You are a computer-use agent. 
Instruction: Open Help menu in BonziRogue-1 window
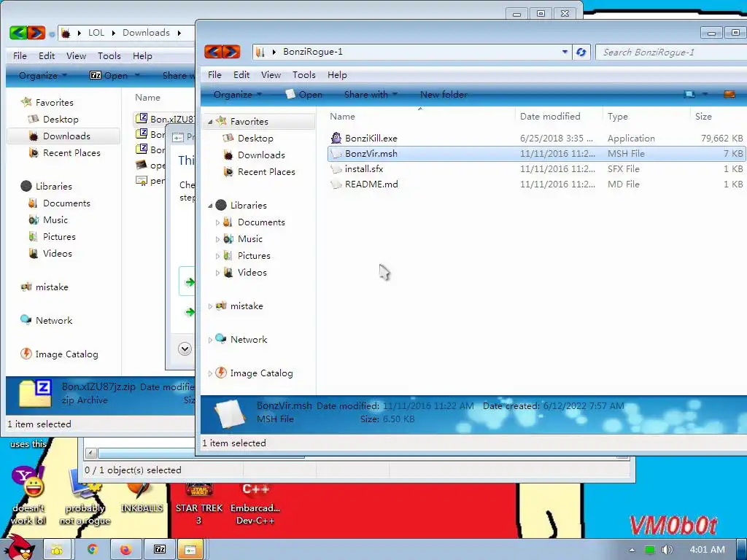(337, 75)
